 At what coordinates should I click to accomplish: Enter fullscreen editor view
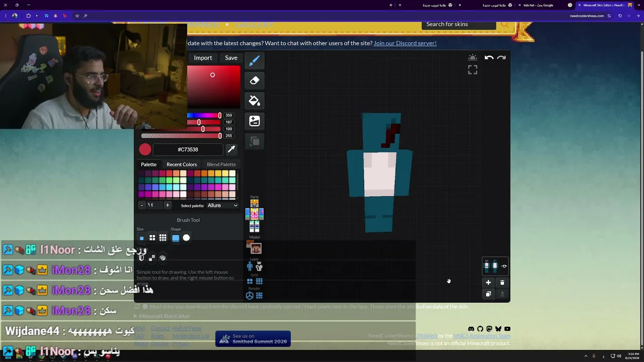point(472,70)
